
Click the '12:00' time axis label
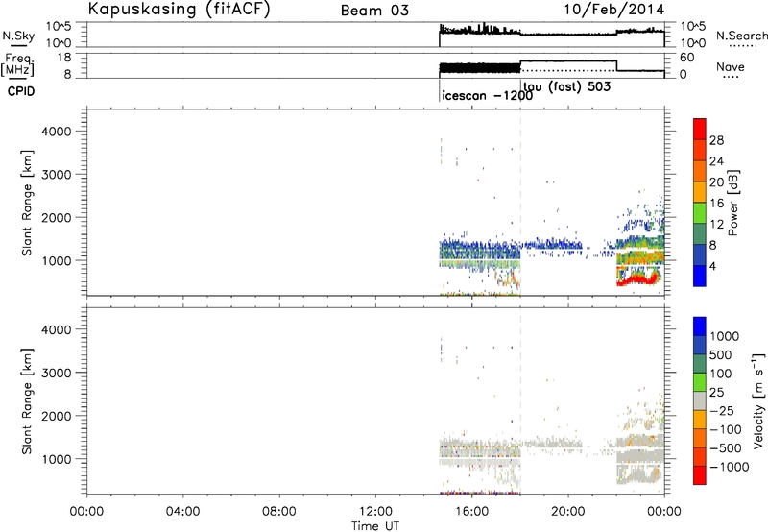[375, 512]
